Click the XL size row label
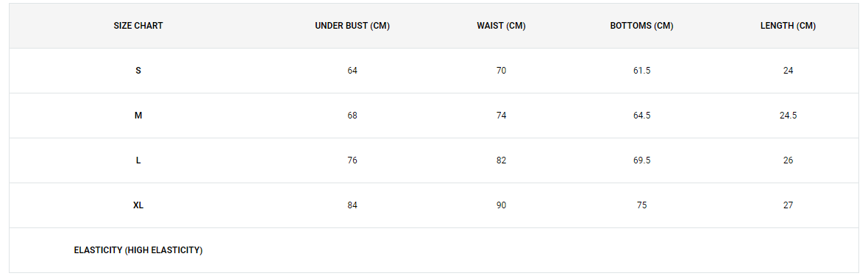The image size is (868, 276). [x=138, y=205]
